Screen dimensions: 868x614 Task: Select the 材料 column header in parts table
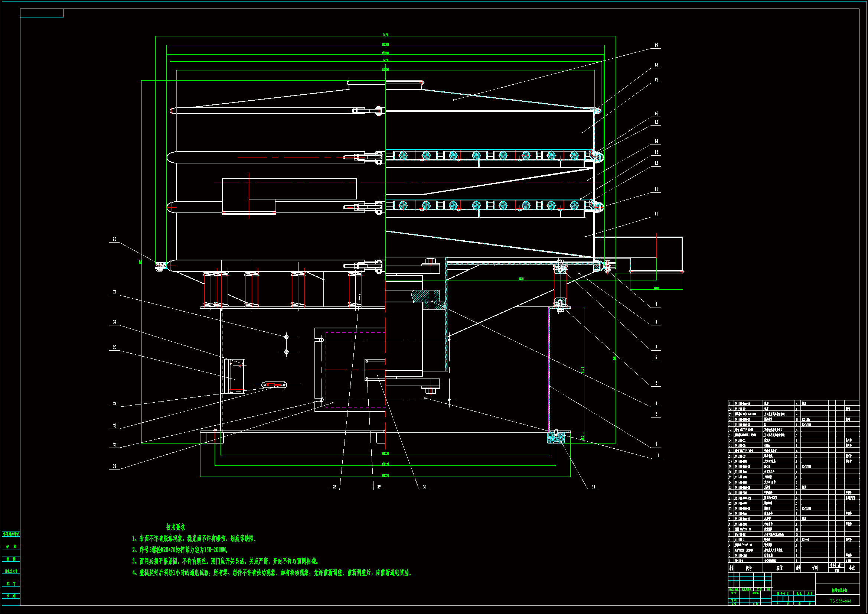tap(815, 568)
